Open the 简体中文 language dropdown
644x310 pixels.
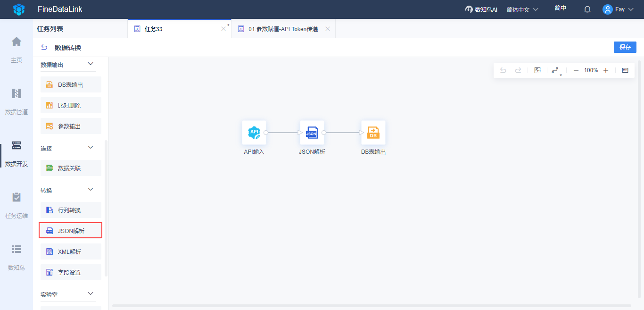[x=522, y=9]
